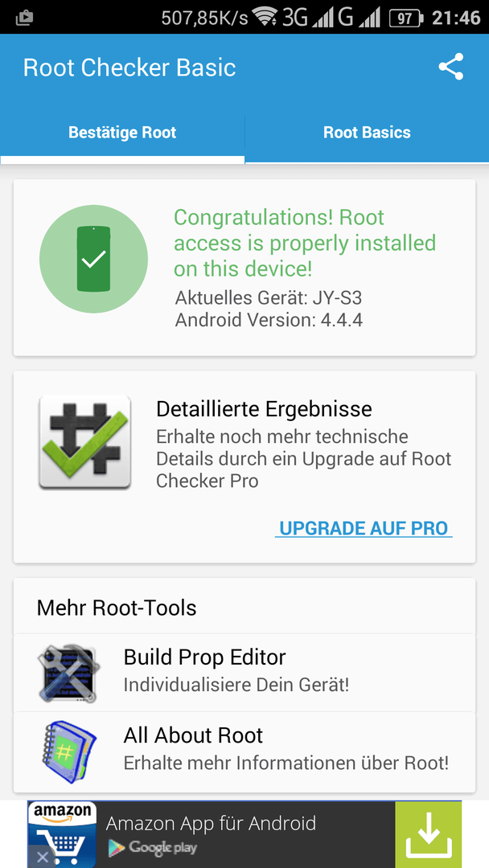This screenshot has height=868, width=489.
Task: Close the ad with the X icon
Action: tap(42, 858)
